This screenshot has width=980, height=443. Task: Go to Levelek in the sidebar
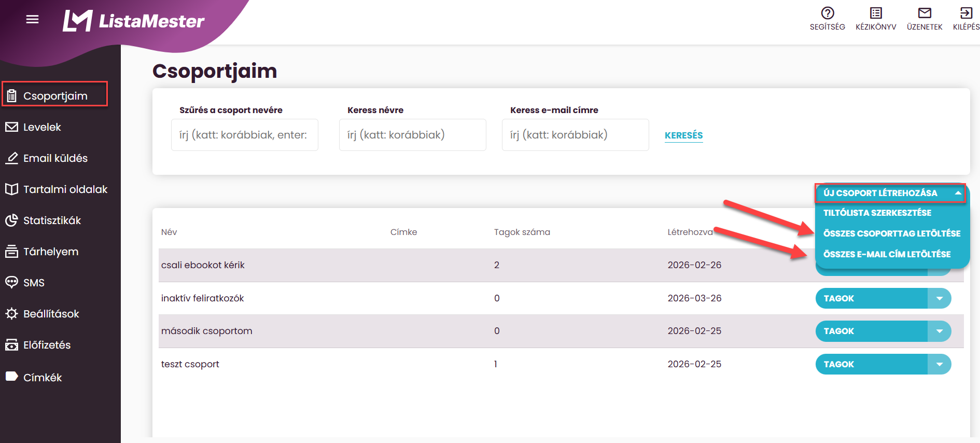[x=42, y=127]
